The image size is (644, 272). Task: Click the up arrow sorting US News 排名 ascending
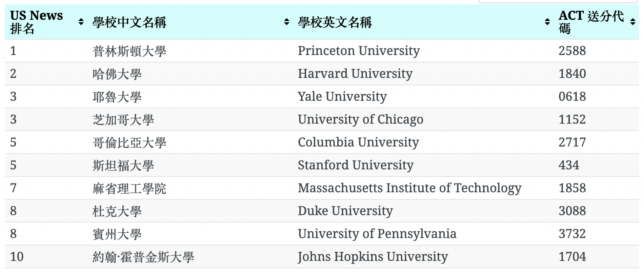pyautogui.click(x=81, y=19)
